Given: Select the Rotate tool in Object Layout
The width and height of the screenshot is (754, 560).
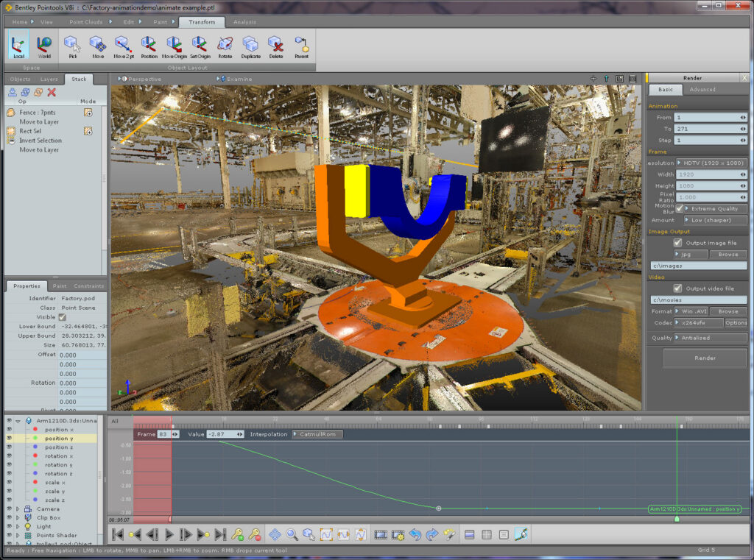Looking at the screenshot, I should point(225,47).
